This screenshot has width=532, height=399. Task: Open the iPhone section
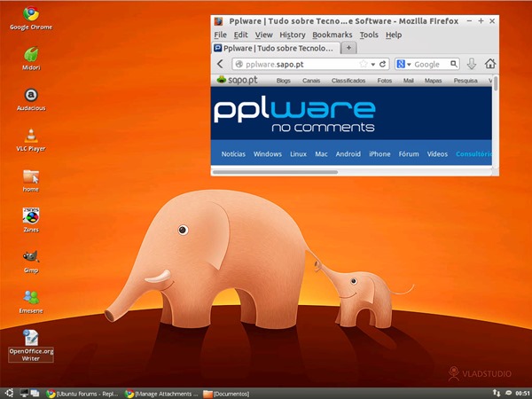pyautogui.click(x=379, y=154)
